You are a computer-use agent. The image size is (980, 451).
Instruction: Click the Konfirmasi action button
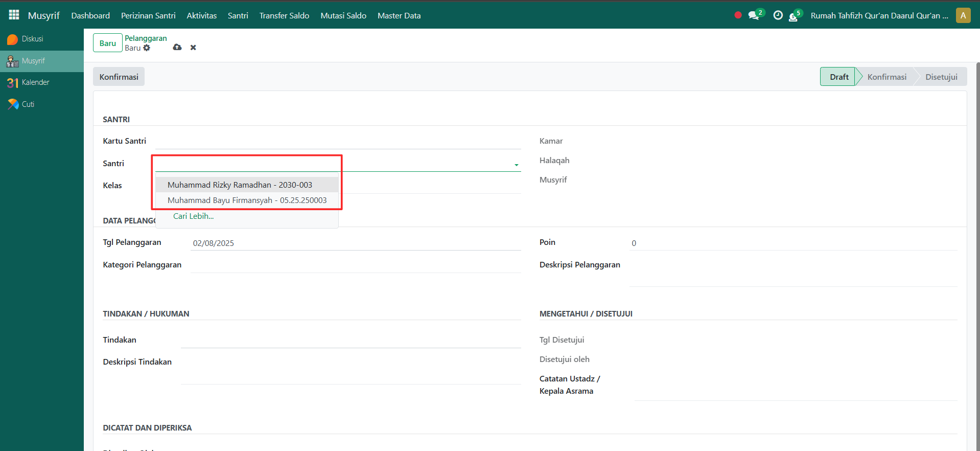pos(119,77)
